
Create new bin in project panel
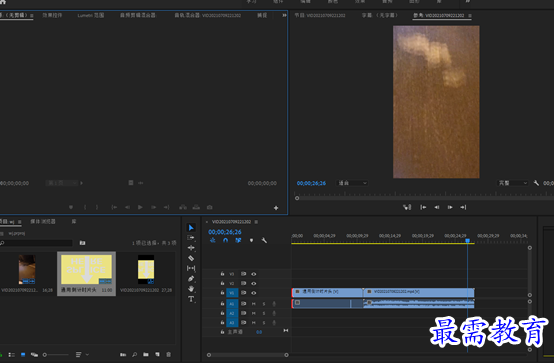coord(146,355)
